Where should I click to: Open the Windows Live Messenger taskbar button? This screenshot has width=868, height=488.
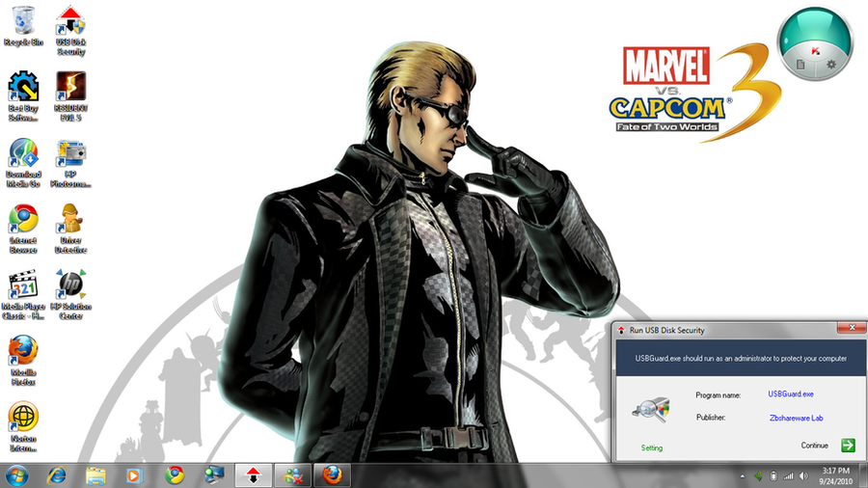[293, 475]
